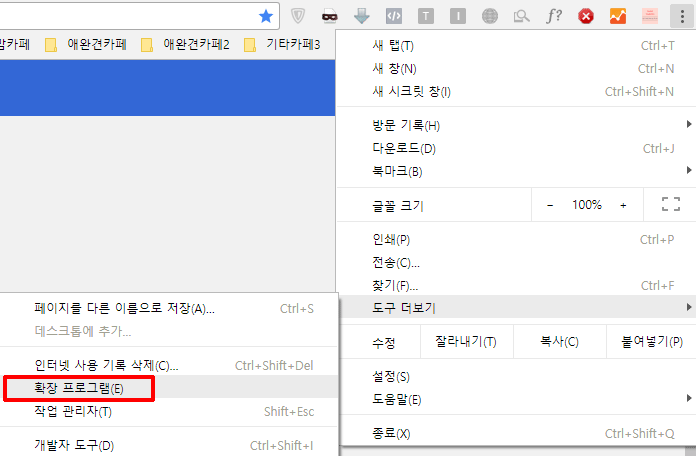This screenshot has width=696, height=456.
Task: Expand 도구 더보기 submenu
Action: [x=516, y=307]
